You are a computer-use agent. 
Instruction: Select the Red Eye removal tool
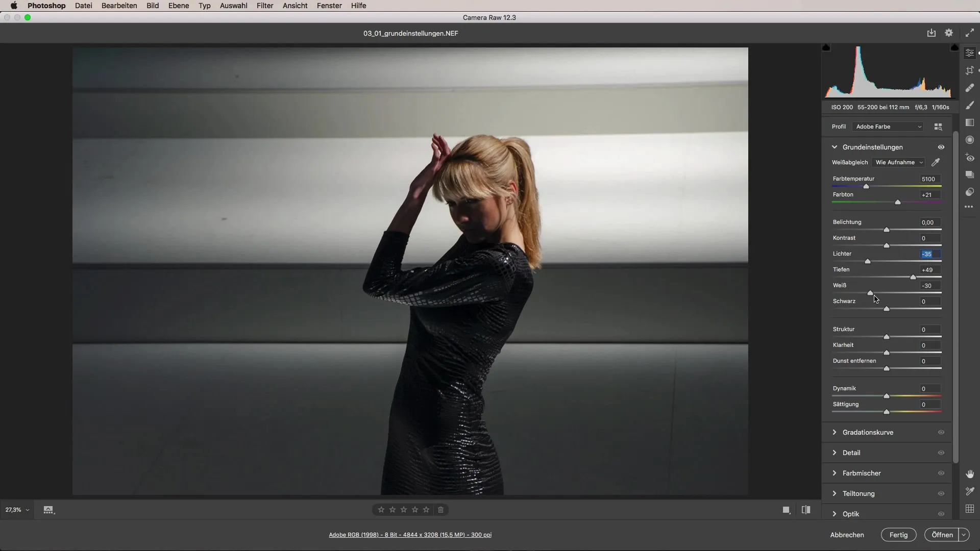tap(970, 158)
